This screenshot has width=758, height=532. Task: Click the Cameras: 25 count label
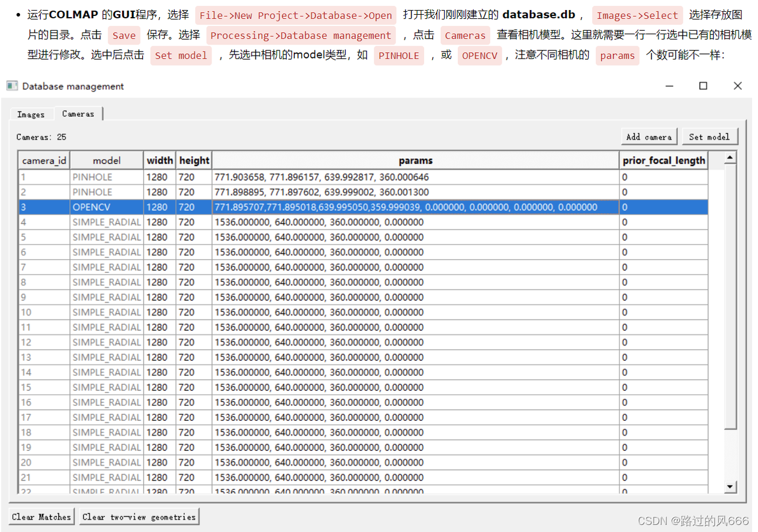point(41,137)
